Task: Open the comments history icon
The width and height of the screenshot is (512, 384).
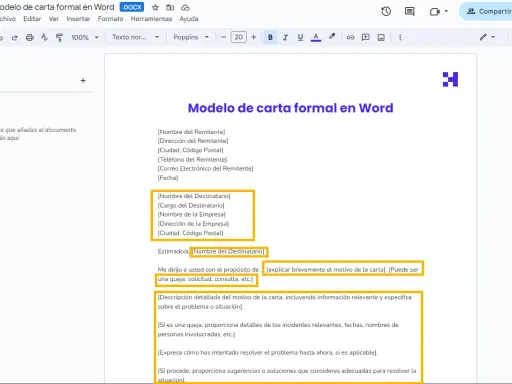Action: (x=410, y=11)
